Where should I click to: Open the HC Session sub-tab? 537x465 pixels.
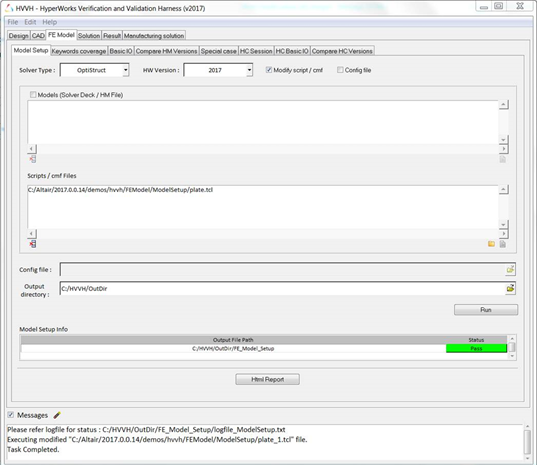[256, 51]
